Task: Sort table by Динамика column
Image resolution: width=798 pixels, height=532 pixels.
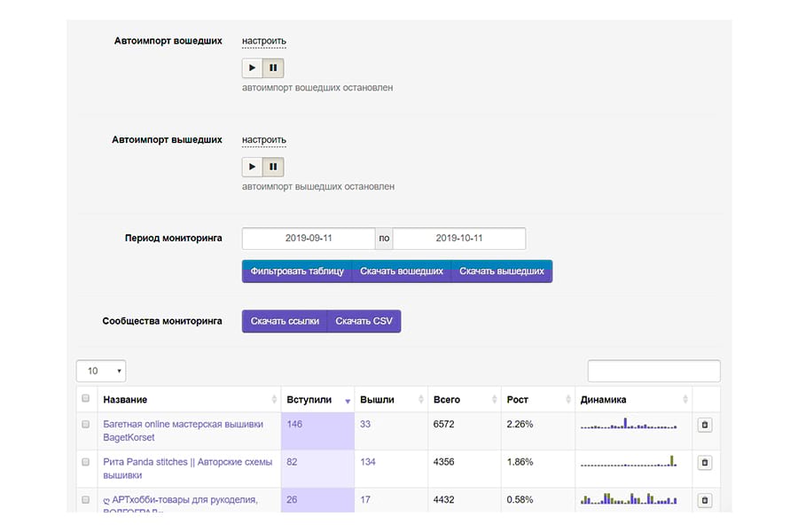Action: (633, 400)
